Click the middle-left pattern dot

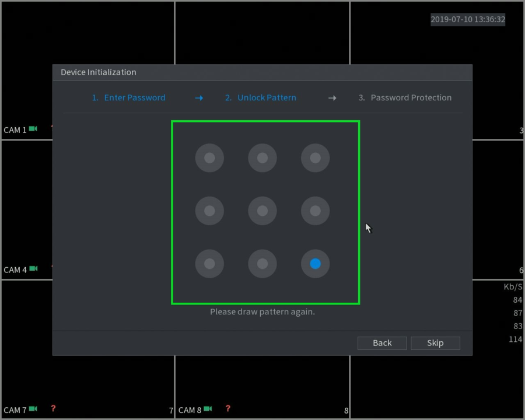[209, 211]
